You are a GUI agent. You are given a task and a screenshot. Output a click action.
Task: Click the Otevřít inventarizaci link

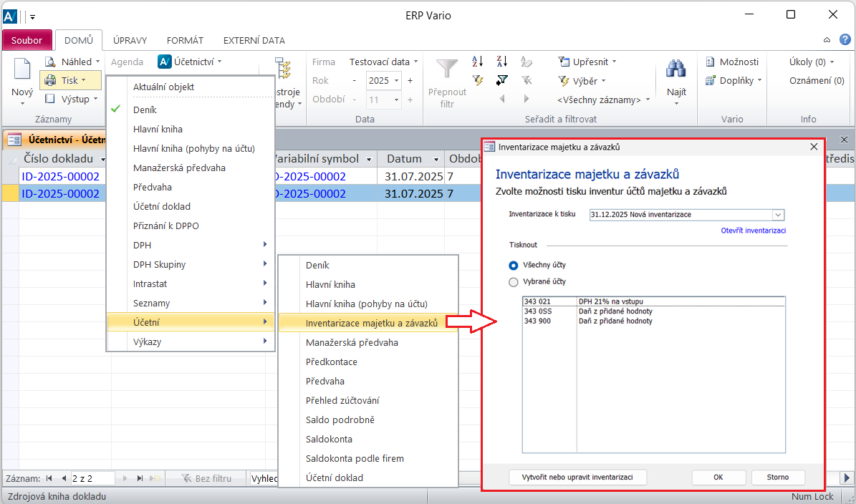click(753, 231)
